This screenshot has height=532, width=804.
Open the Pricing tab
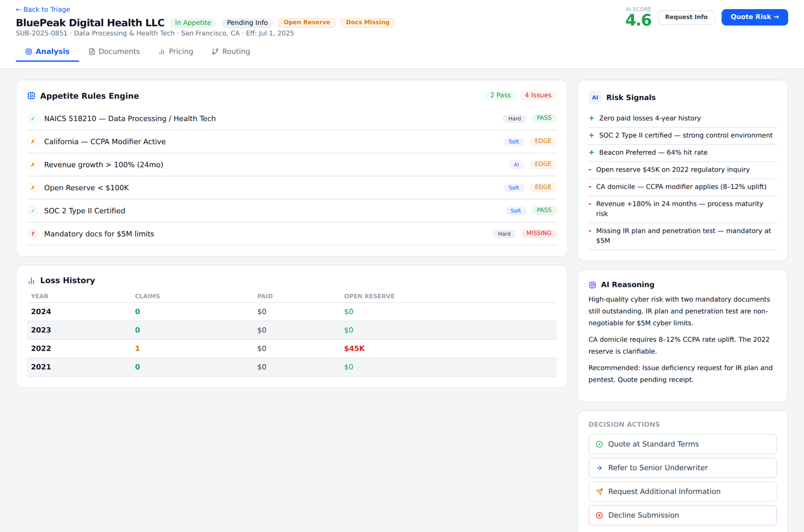tap(176, 52)
